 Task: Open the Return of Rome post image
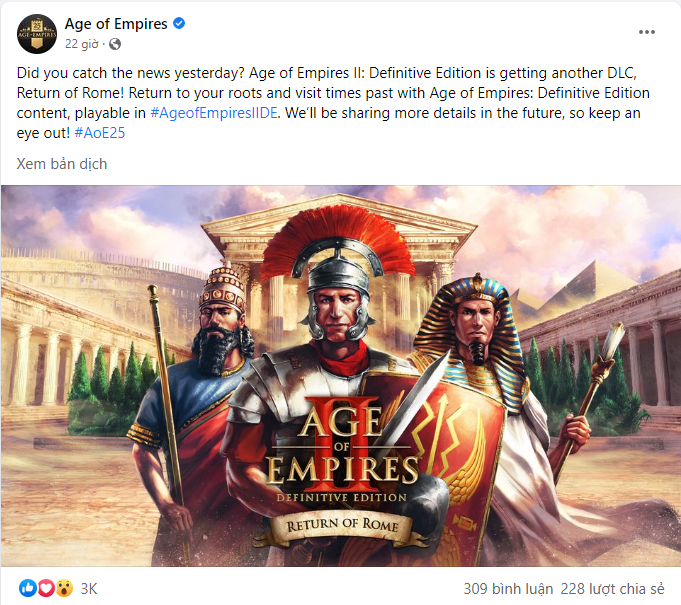point(340,376)
